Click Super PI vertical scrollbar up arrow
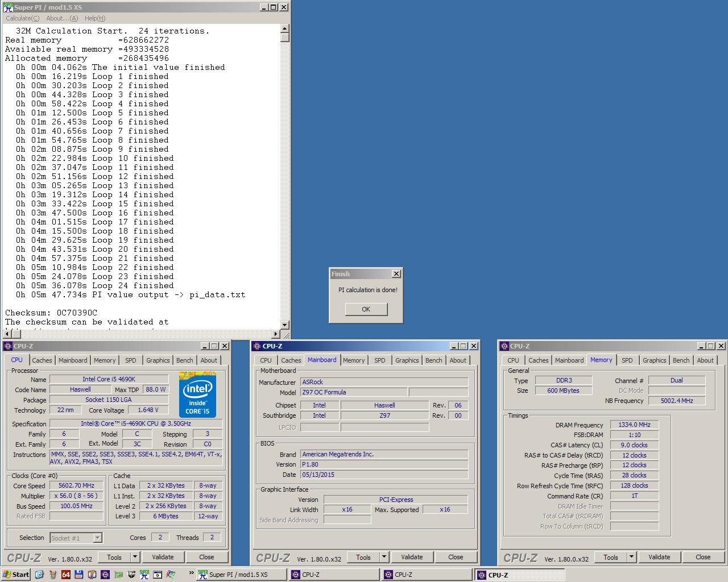Screen dimensions: 728x582 (x=285, y=28)
